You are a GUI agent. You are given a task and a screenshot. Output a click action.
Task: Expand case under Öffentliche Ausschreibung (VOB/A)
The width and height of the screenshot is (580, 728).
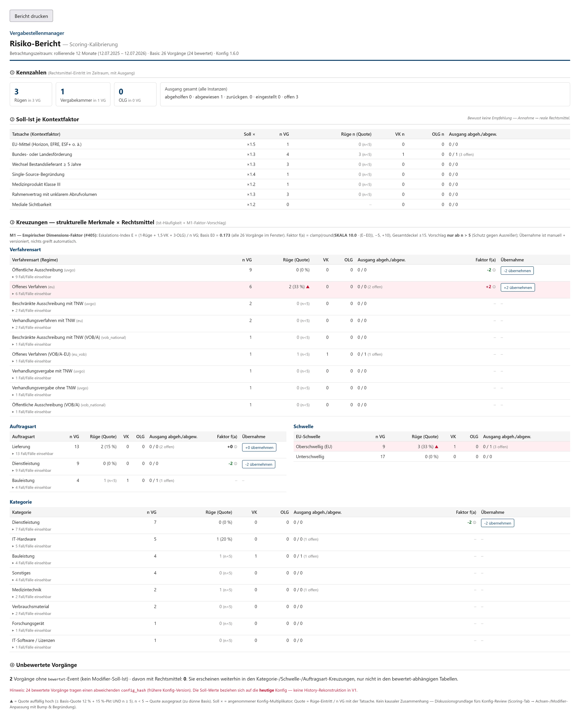click(x=32, y=412)
